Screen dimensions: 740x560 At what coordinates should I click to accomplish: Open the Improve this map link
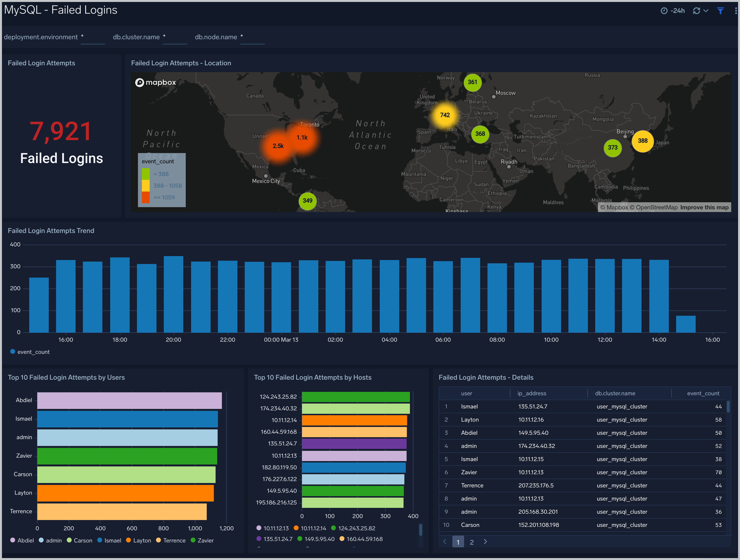tap(704, 207)
